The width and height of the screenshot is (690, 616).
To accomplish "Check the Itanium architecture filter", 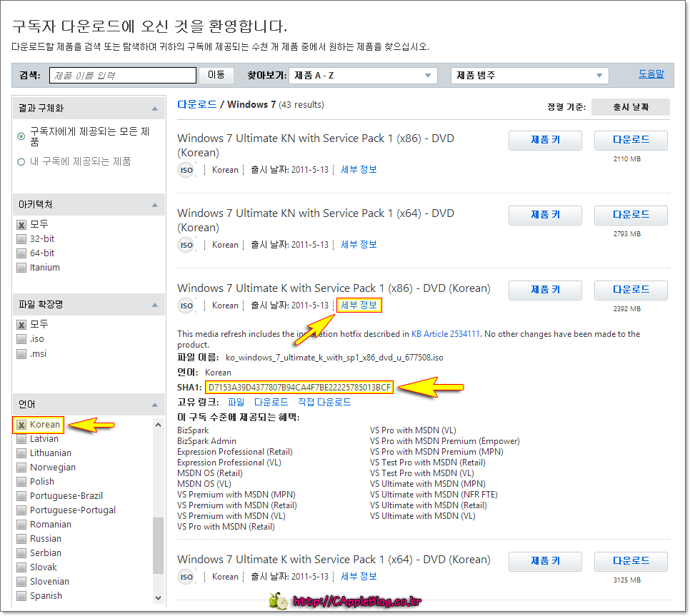I will (21, 268).
